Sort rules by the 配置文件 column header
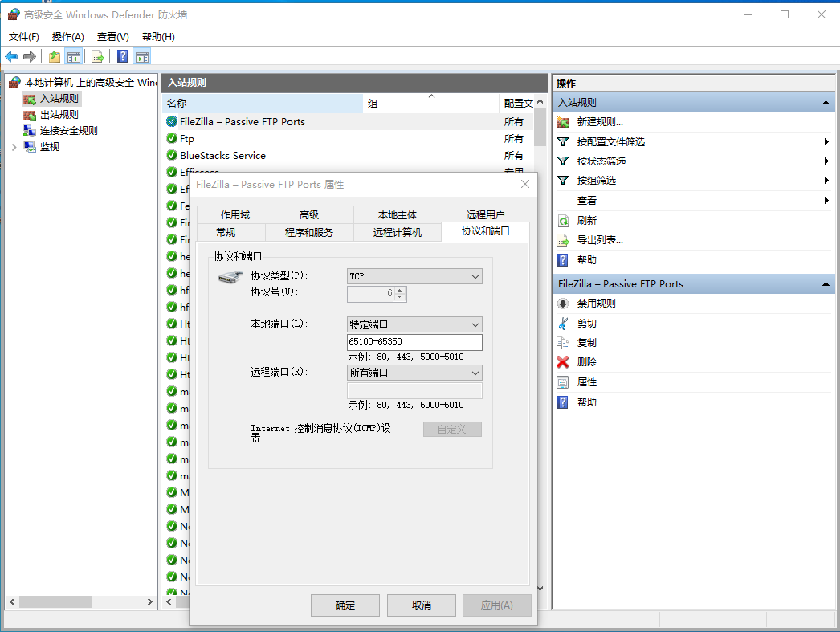840x632 pixels. click(516, 104)
